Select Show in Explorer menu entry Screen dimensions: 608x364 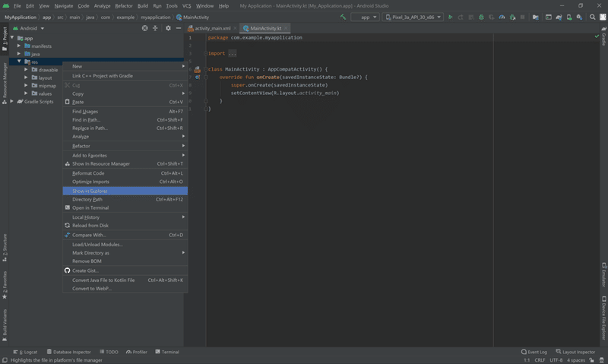pyautogui.click(x=125, y=191)
